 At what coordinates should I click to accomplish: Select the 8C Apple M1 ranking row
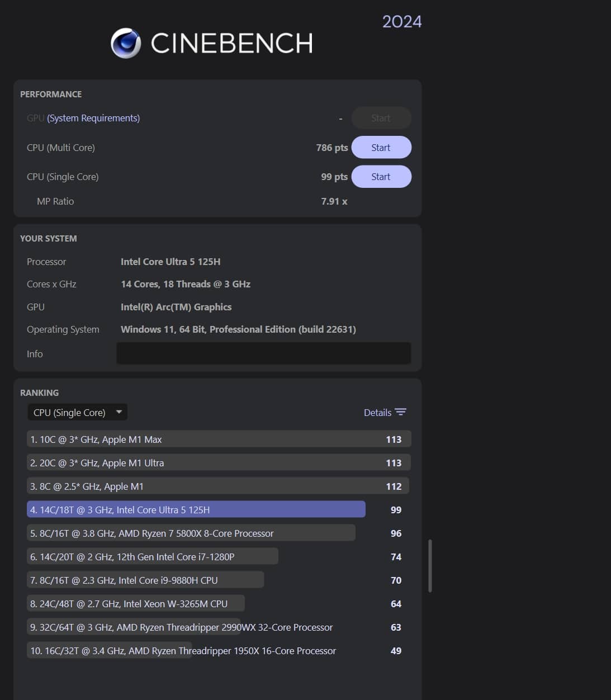[x=218, y=486]
